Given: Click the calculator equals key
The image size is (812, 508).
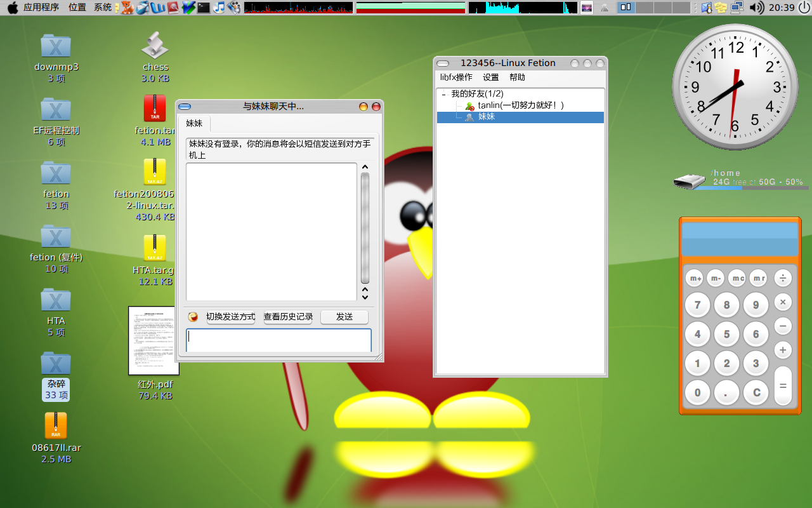Looking at the screenshot, I should coord(783,385).
